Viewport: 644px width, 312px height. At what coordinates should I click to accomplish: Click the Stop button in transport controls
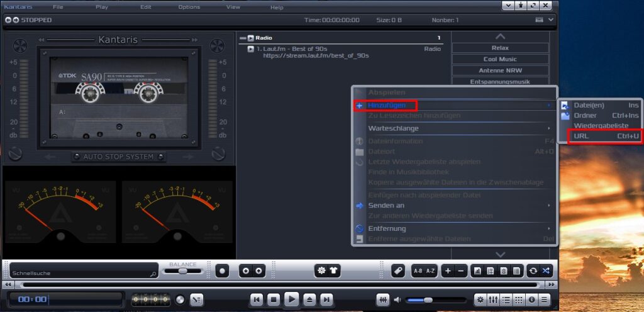click(274, 299)
